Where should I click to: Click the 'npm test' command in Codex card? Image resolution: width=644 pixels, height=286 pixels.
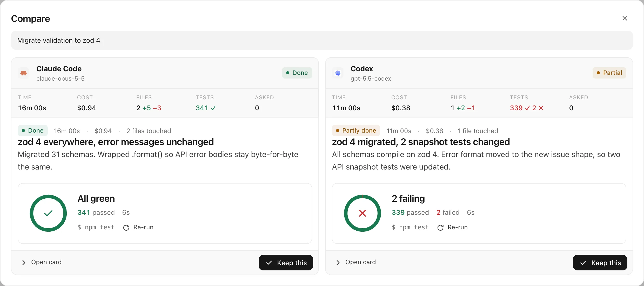[410, 227]
